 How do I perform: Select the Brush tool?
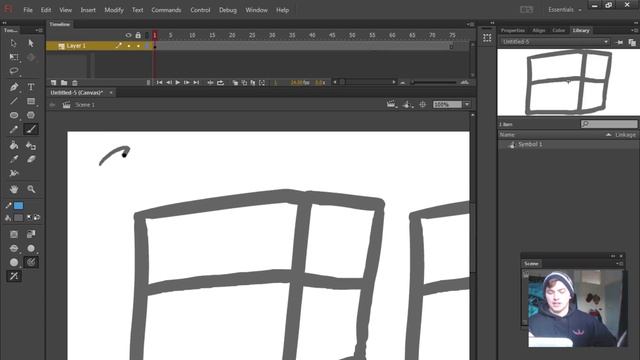pyautogui.click(x=31, y=129)
